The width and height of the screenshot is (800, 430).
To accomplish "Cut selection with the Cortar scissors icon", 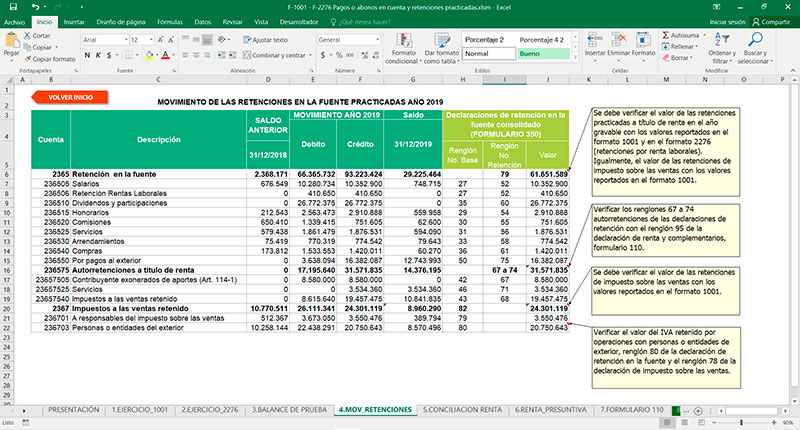I will pyautogui.click(x=27, y=36).
